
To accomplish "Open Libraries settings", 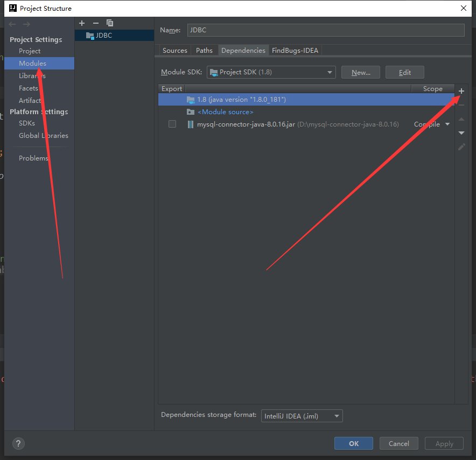I will [32, 76].
